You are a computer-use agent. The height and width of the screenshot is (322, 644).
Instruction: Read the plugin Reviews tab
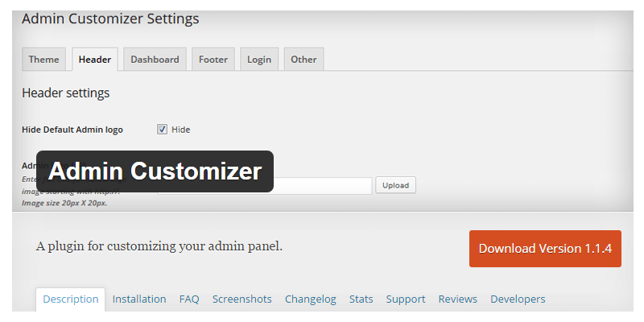458,299
